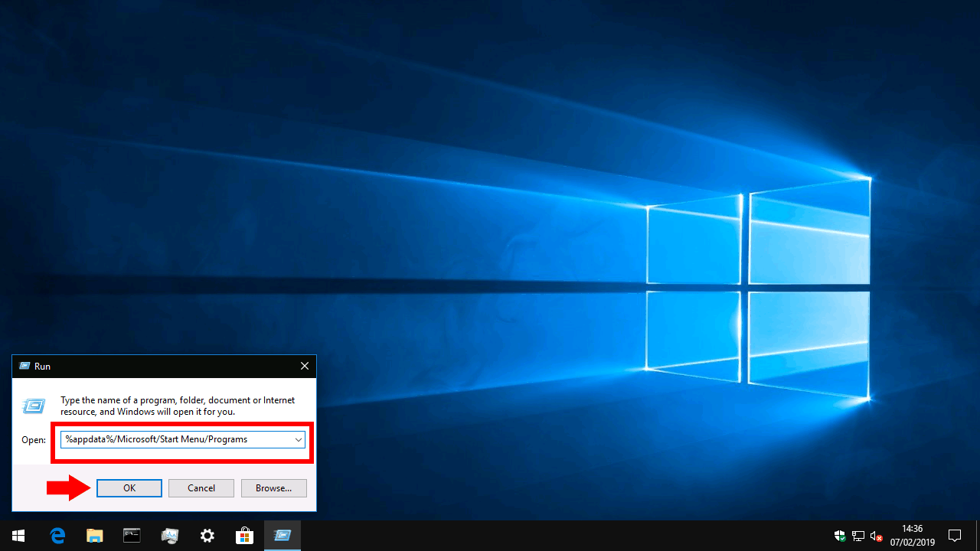Open Settings from the taskbar
The height and width of the screenshot is (551, 980).
tap(207, 535)
